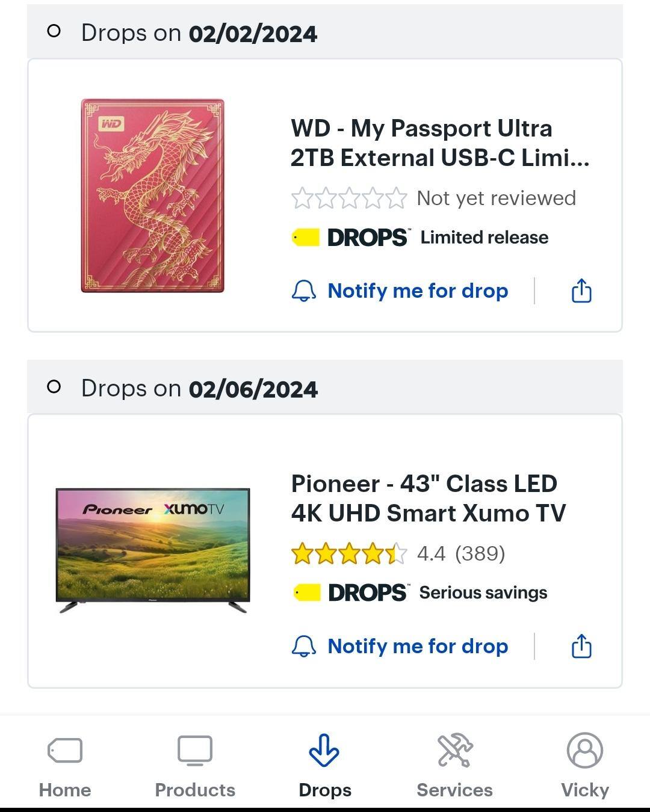Screen dimensions: 650x812
Task: Select the 02/06/2024 drop date marker
Action: coord(54,387)
